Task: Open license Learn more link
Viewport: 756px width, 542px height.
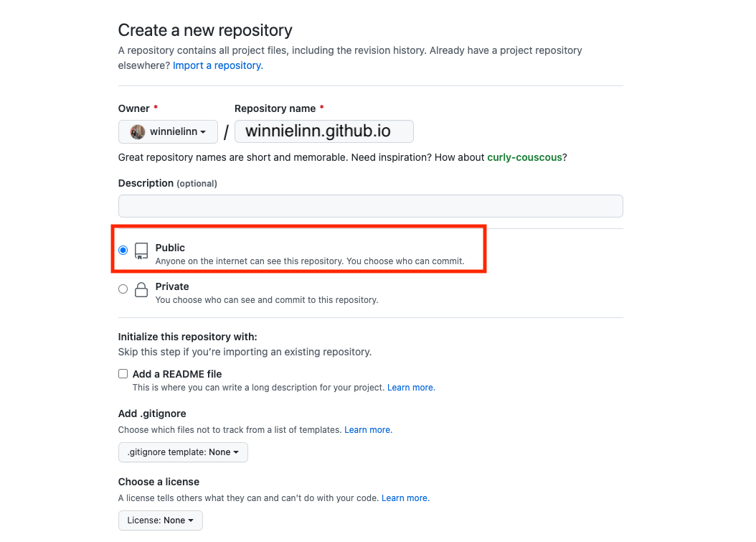Action: [x=405, y=498]
